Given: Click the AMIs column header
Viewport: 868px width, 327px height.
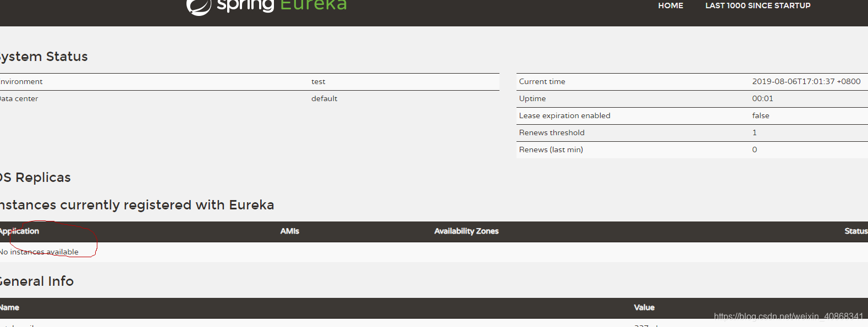Looking at the screenshot, I should coord(289,231).
